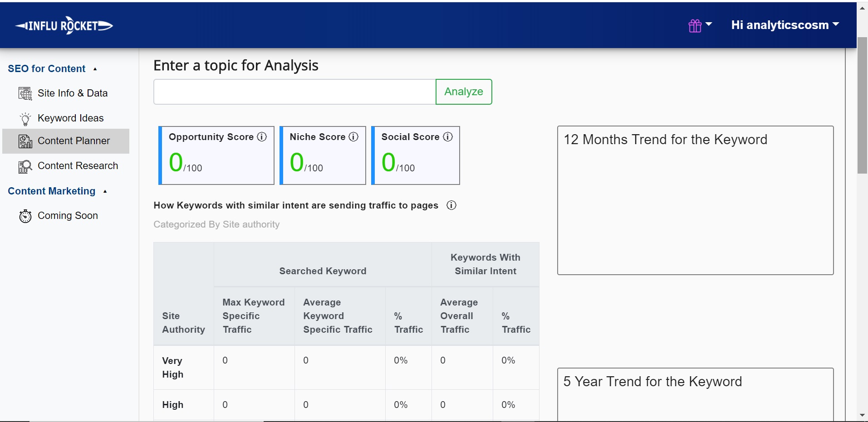Click info icon beside similar intent heading
This screenshot has height=422, width=868.
(x=451, y=205)
